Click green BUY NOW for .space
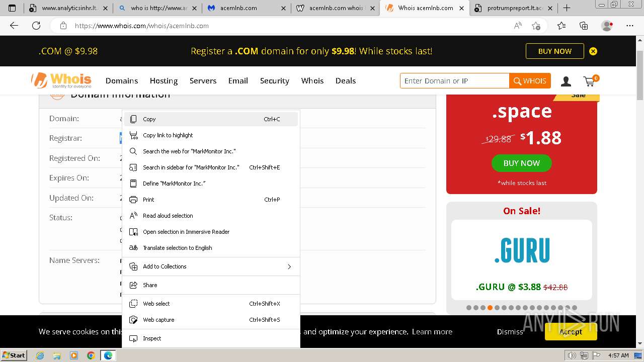 tap(522, 163)
